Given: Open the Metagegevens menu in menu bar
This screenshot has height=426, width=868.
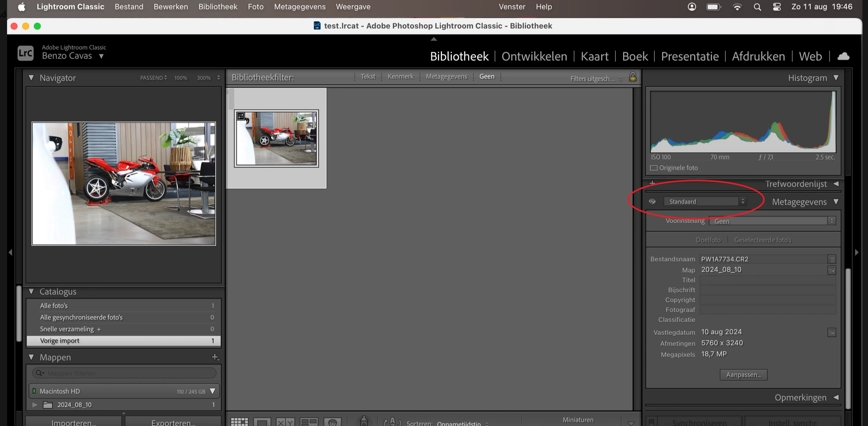Looking at the screenshot, I should [x=300, y=7].
